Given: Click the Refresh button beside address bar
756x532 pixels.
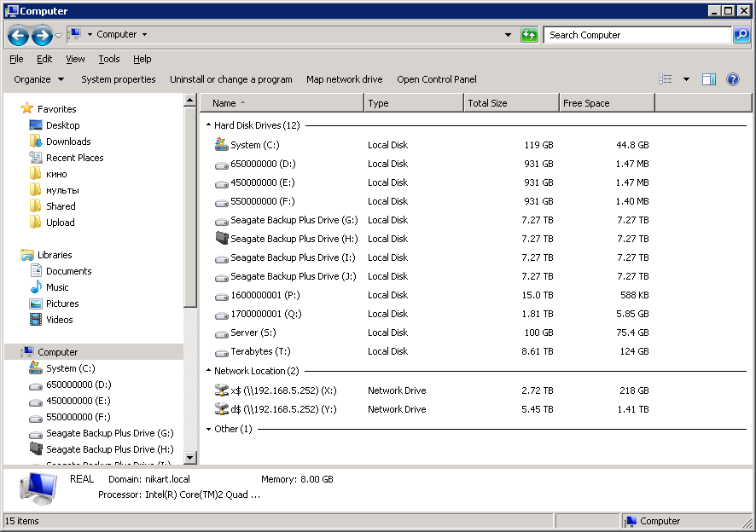Looking at the screenshot, I should coord(529,35).
